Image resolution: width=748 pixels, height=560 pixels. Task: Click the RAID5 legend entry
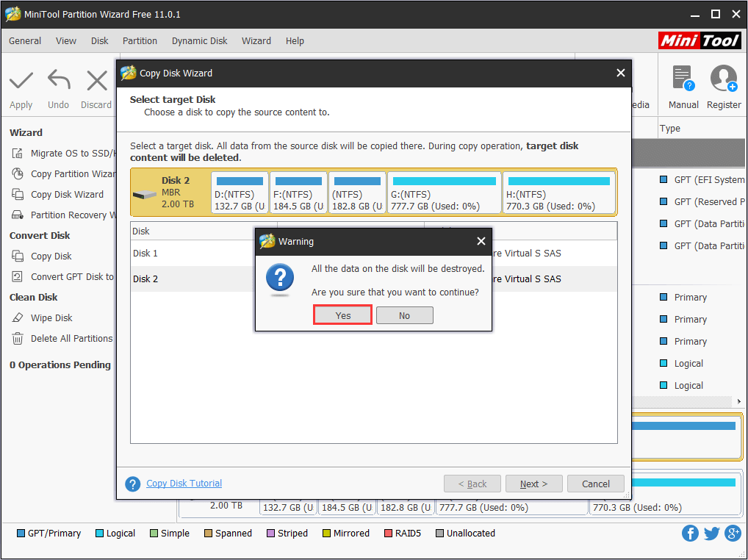tap(403, 534)
